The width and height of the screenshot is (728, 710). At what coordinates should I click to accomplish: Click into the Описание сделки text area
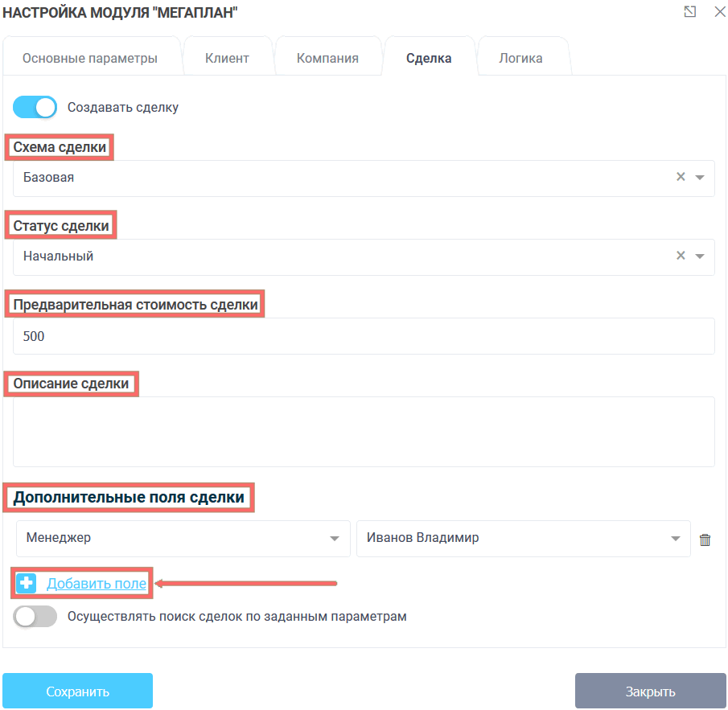(364, 431)
